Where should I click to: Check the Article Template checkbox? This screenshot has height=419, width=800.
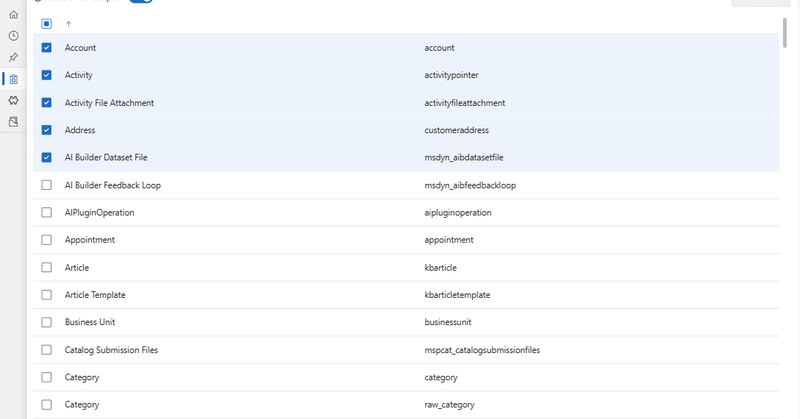coord(46,295)
